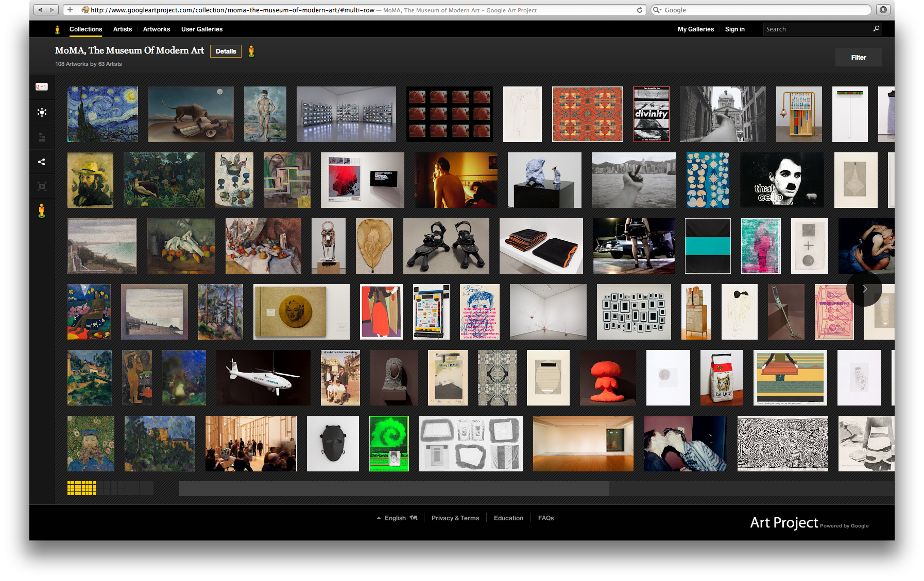Open the Privacy & Terms link

tap(455, 518)
